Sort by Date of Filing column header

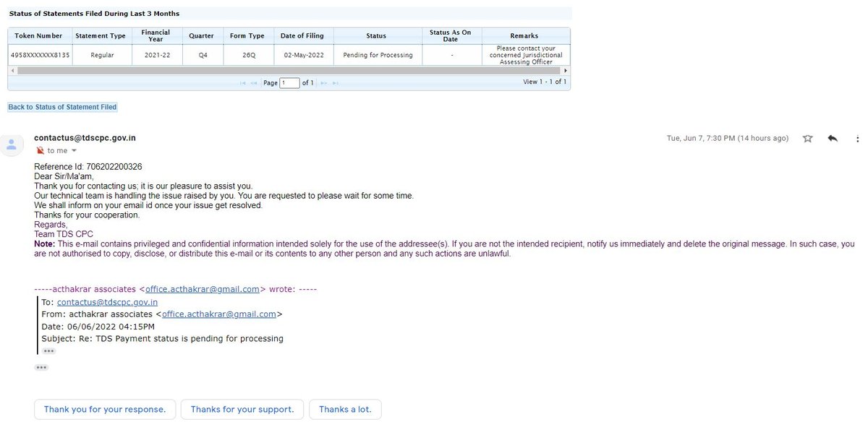click(303, 36)
